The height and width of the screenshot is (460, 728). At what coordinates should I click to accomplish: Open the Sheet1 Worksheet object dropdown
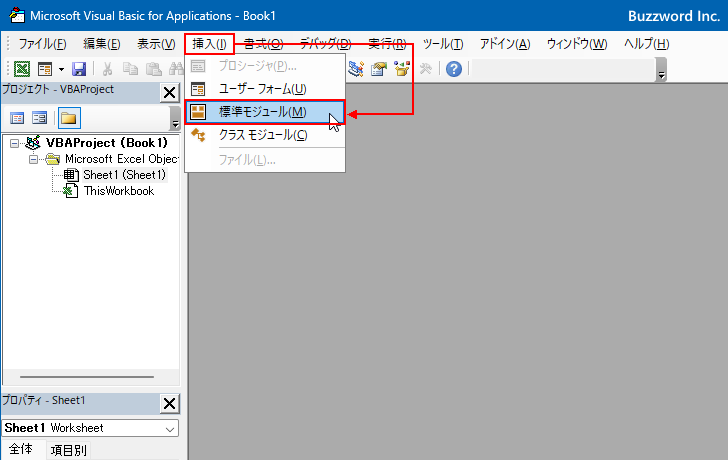(x=170, y=428)
